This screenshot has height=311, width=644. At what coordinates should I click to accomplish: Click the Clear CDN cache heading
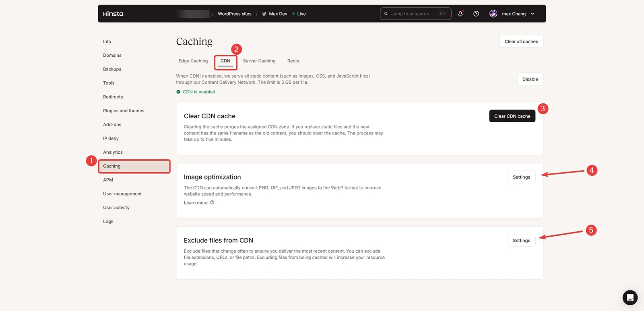coord(210,116)
